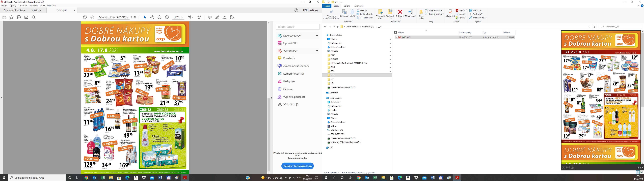Screen dimensions: 644x181
Task: Click the Přihlásit se sign-in button
Action: [310, 10]
